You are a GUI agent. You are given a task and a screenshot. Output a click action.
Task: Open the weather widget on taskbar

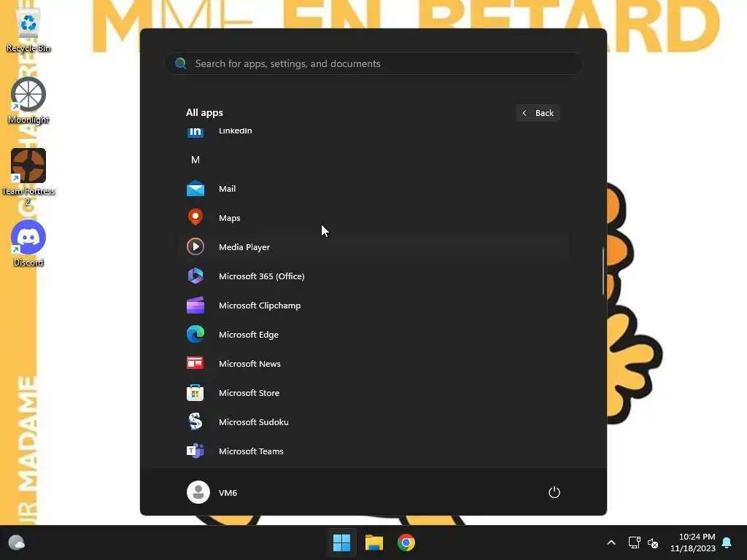coord(17,542)
